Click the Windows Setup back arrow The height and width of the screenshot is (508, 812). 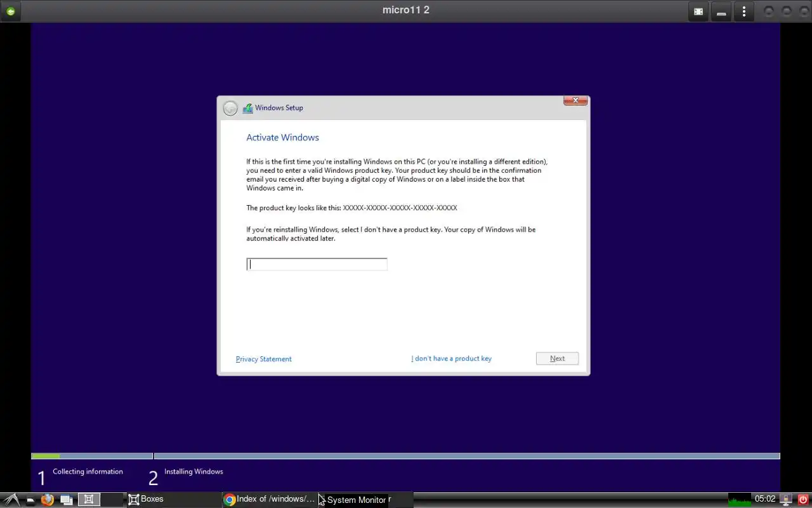click(230, 108)
